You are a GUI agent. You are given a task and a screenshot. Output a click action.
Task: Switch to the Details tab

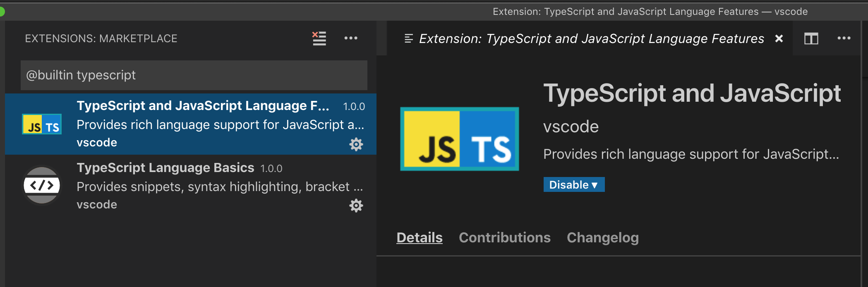[x=419, y=238]
